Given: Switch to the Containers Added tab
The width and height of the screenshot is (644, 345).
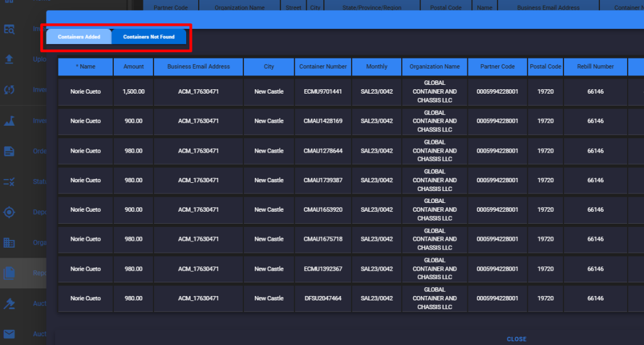Looking at the screenshot, I should tap(79, 37).
